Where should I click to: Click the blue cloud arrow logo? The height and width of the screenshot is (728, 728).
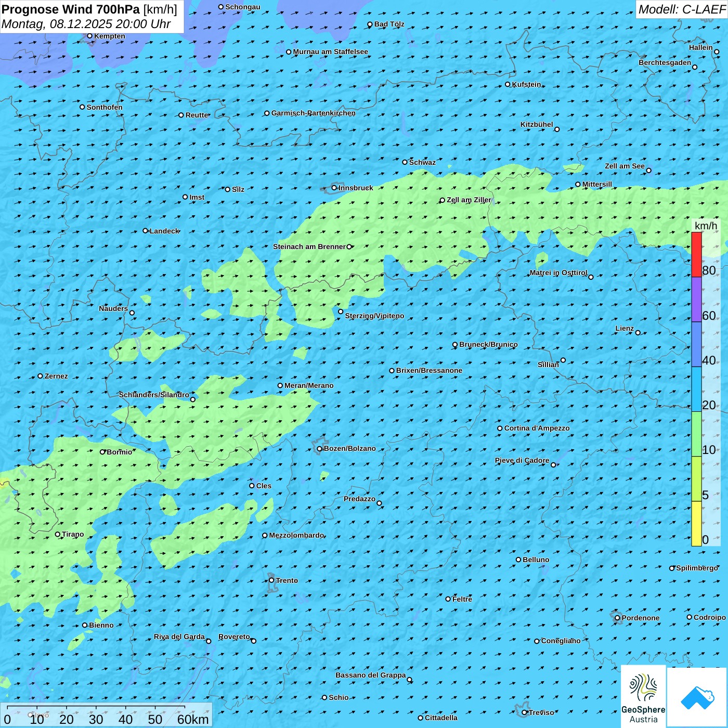pyautogui.click(x=697, y=697)
